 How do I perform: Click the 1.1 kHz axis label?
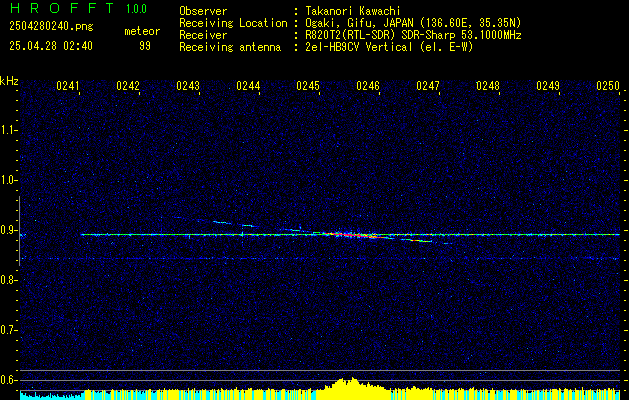[8, 130]
